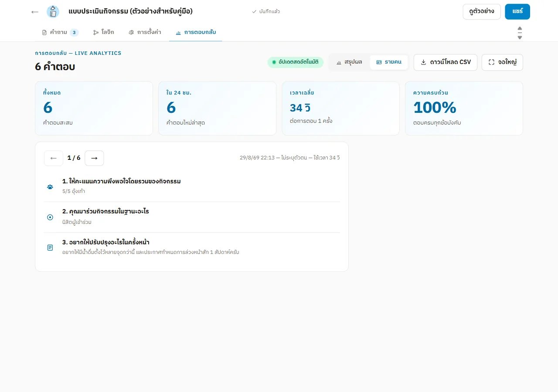Click the form avatar icon beside the title
Screen dimensions: 558x392
pyautogui.click(x=53, y=12)
